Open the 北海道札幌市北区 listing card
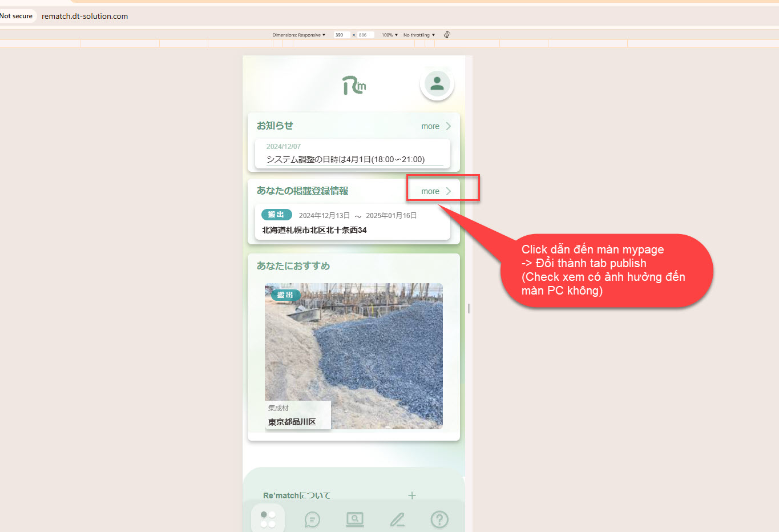 pos(353,223)
